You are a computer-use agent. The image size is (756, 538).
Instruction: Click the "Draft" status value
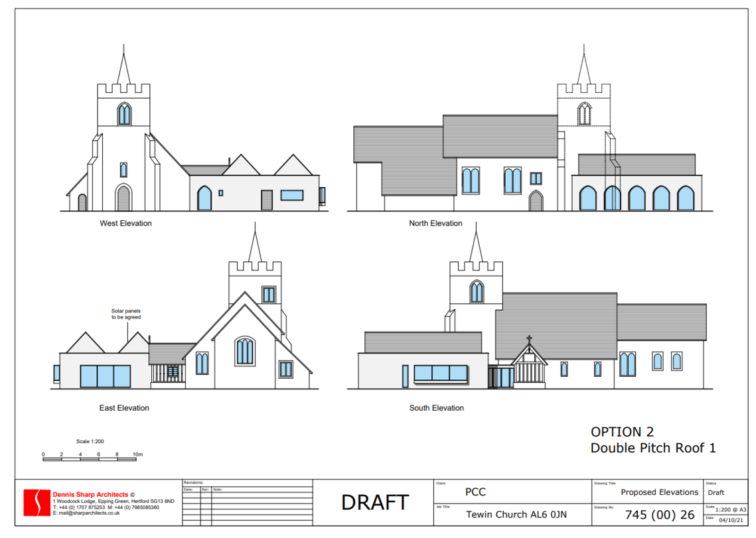coord(716,493)
